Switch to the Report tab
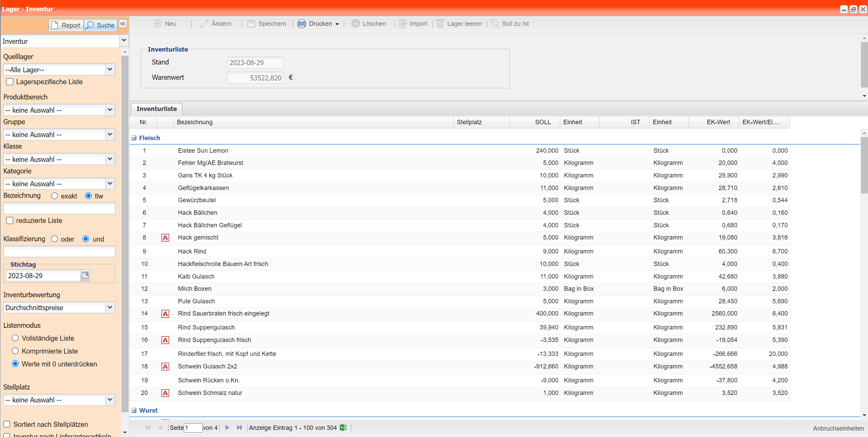 [x=66, y=25]
